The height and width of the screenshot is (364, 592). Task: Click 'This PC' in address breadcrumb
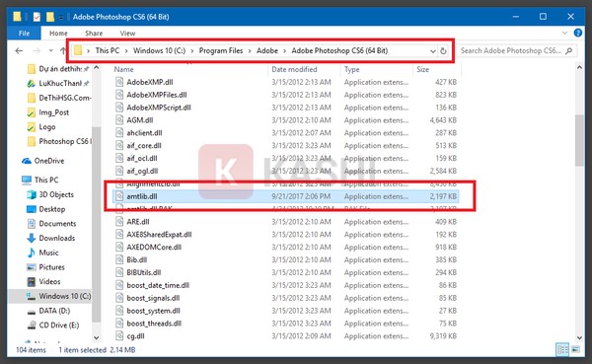tap(108, 50)
